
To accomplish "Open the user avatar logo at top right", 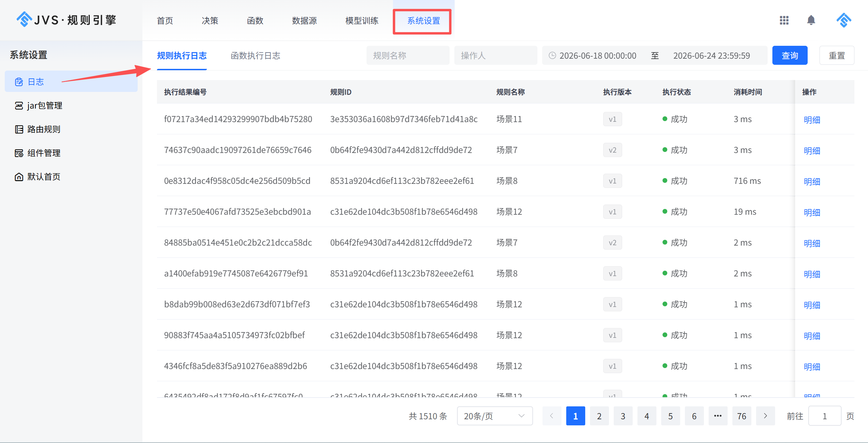I will click(x=844, y=20).
